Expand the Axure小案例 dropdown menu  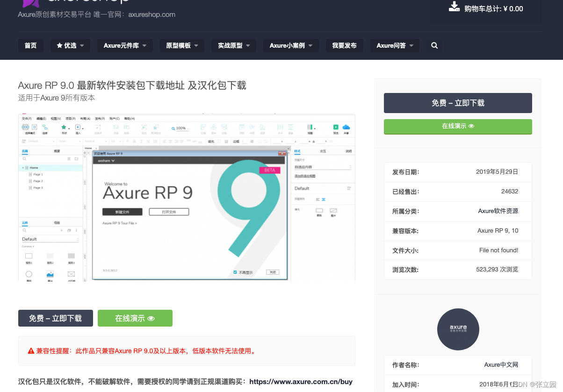[291, 45]
